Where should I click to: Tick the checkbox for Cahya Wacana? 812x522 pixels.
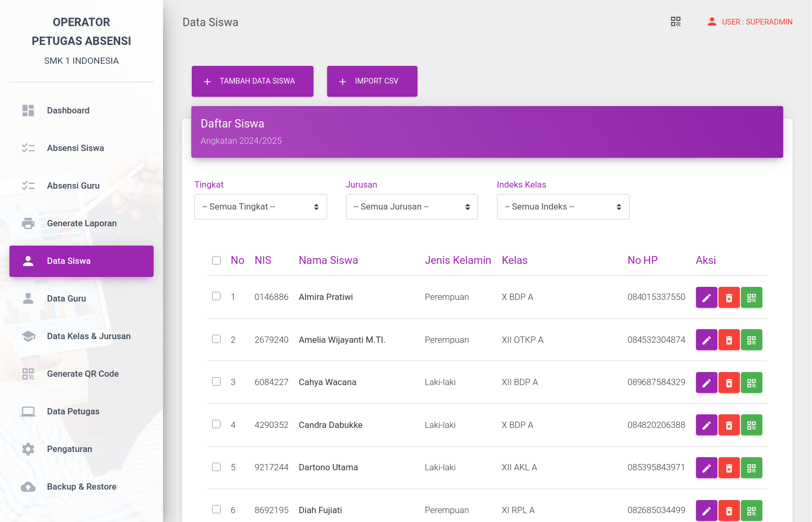(x=216, y=381)
